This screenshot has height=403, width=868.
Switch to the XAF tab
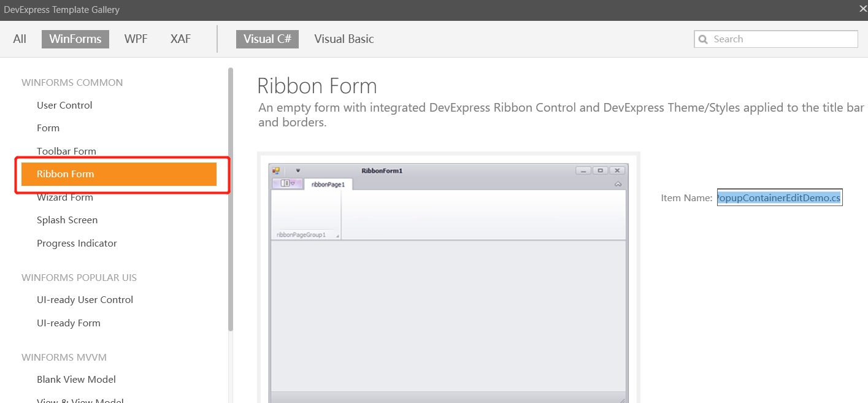click(x=180, y=39)
